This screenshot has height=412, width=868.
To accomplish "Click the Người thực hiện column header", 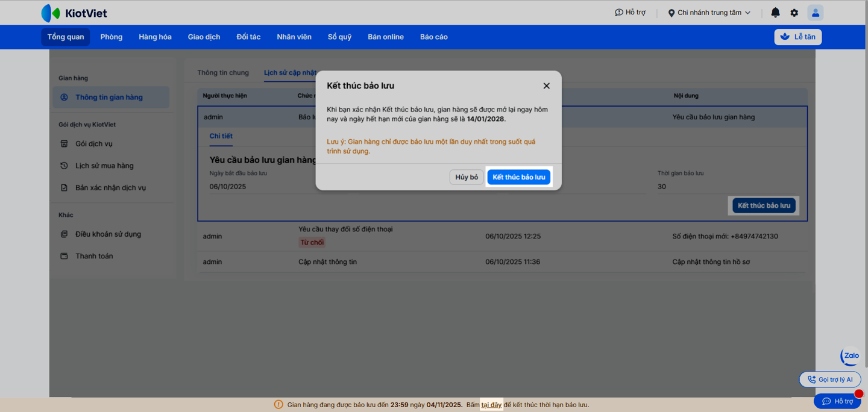I will coord(225,96).
